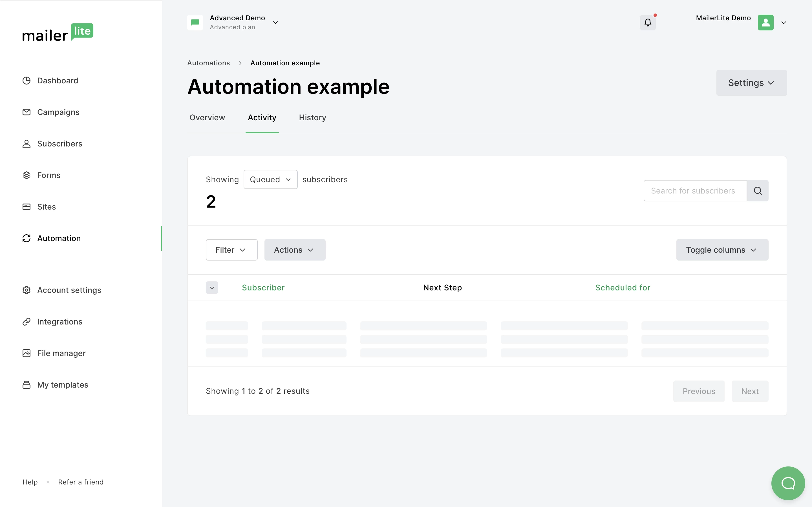Open the Queued status dropdown

point(270,179)
